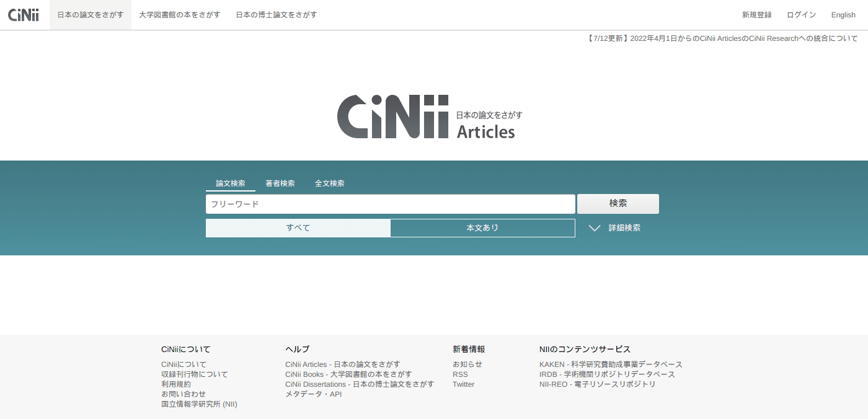Open the KAKEN database link
This screenshot has width=868, height=419.
pyautogui.click(x=609, y=364)
